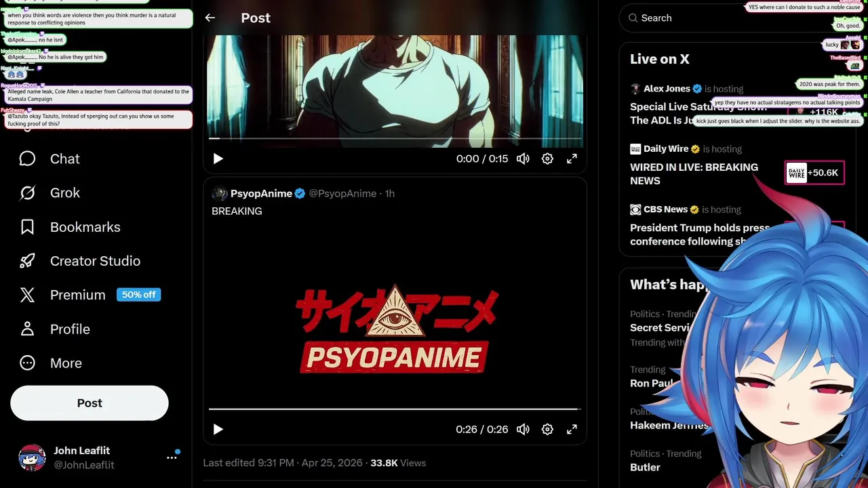Image resolution: width=868 pixels, height=488 pixels.
Task: Click the More circle-dots icon
Action: (27, 363)
